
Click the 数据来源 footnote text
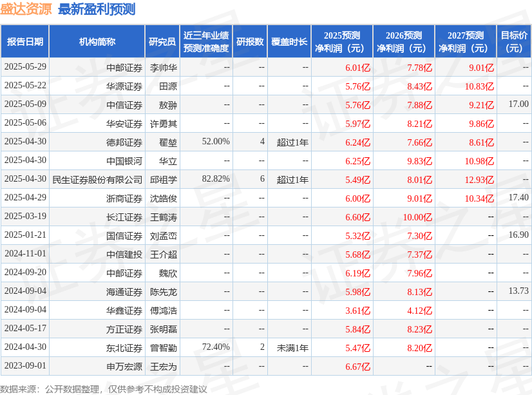click(104, 389)
